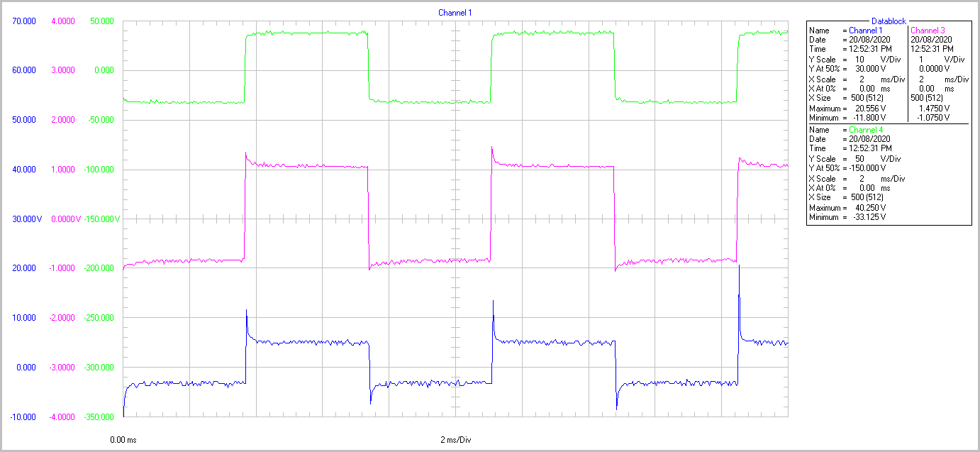
Task: Click the magenta '0.0000V' axis label
Action: tap(65, 219)
